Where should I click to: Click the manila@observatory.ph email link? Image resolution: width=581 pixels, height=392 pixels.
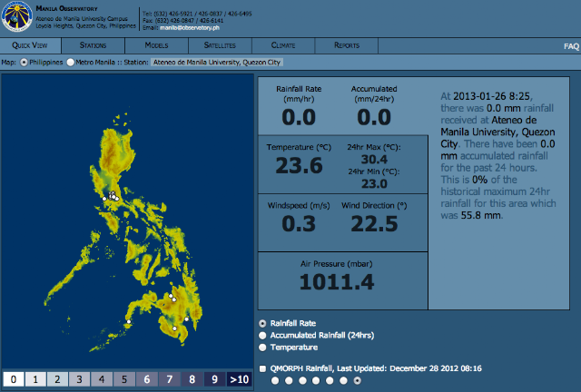click(x=190, y=28)
